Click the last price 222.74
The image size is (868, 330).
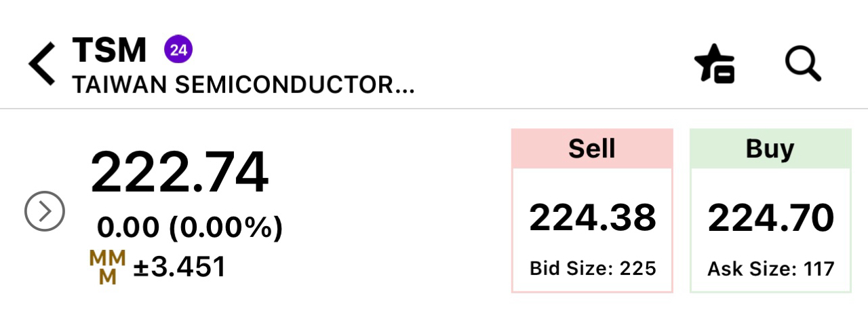click(180, 172)
